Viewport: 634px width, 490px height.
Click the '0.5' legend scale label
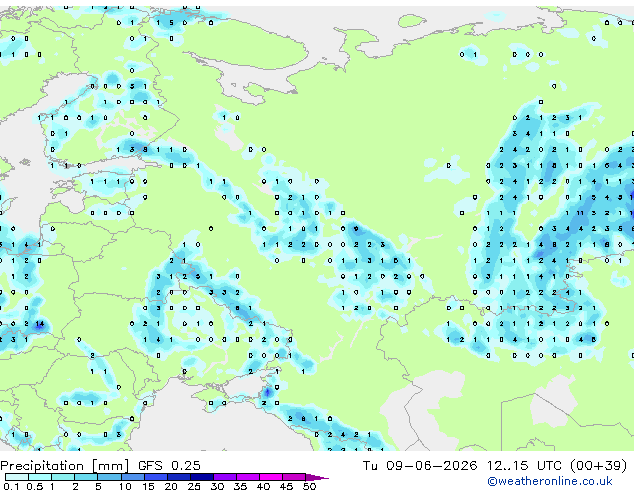pyautogui.click(x=35, y=486)
